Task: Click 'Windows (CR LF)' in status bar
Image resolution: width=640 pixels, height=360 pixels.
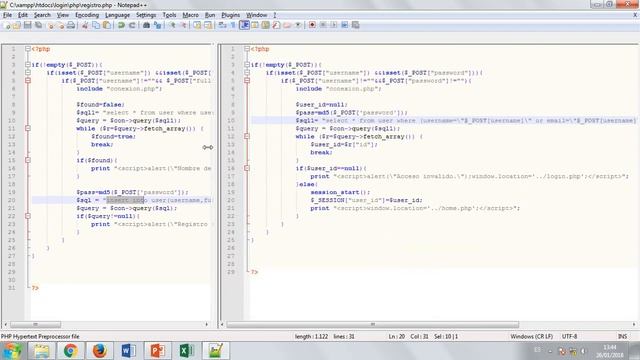Action: (x=531, y=336)
